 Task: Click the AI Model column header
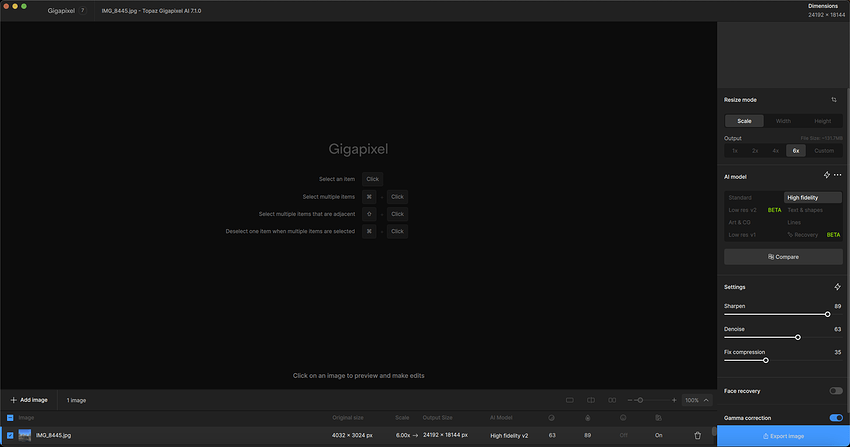click(501, 418)
